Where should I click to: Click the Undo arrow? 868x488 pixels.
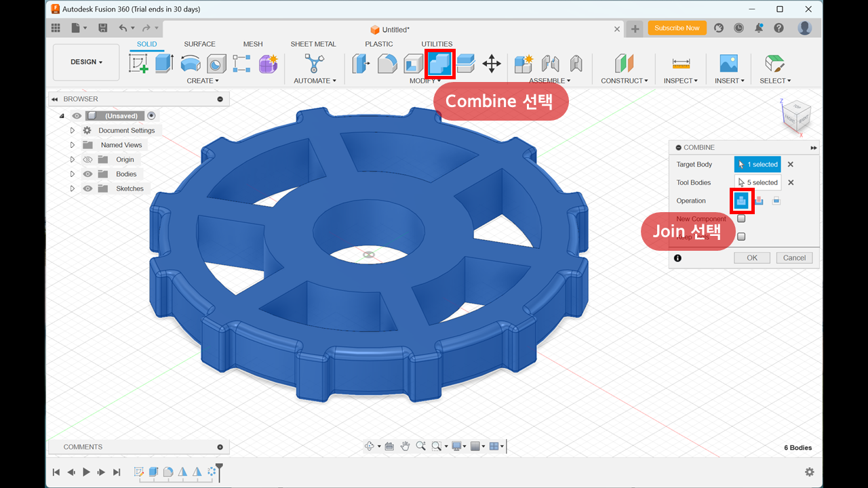[123, 28]
